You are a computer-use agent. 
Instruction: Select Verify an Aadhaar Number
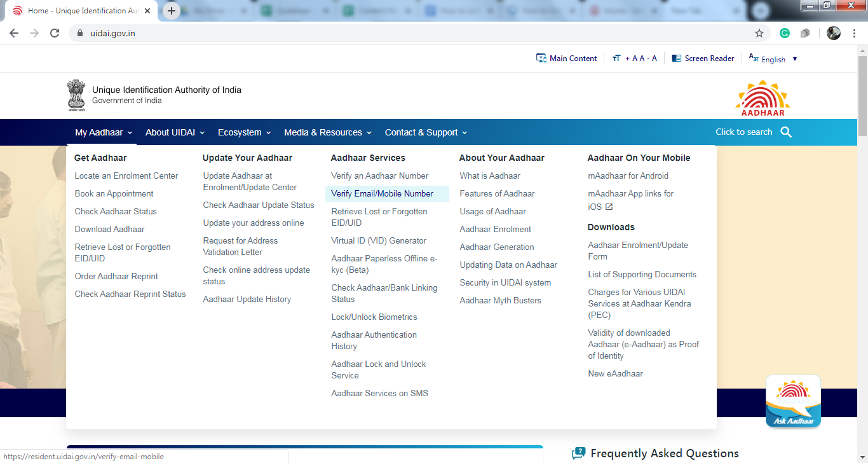[380, 176]
